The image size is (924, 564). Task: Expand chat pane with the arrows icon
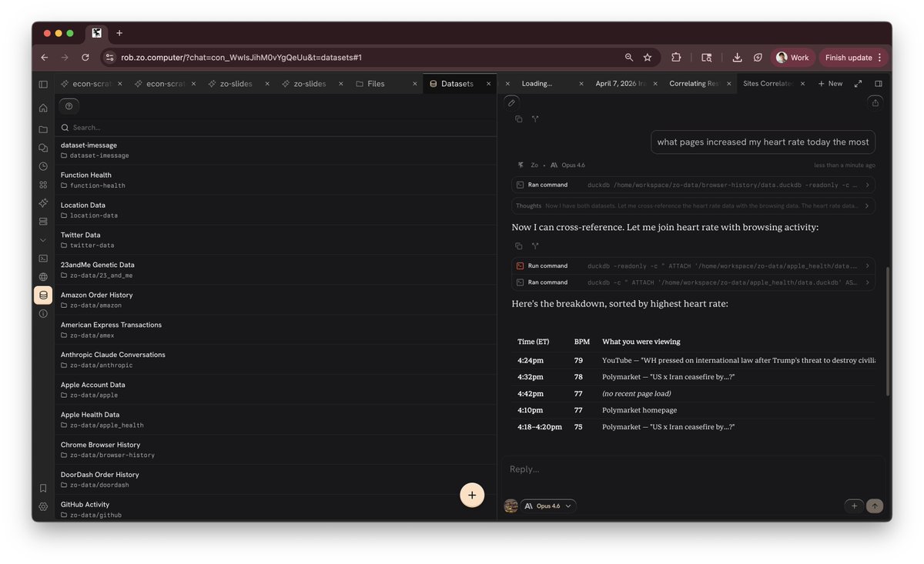859,84
